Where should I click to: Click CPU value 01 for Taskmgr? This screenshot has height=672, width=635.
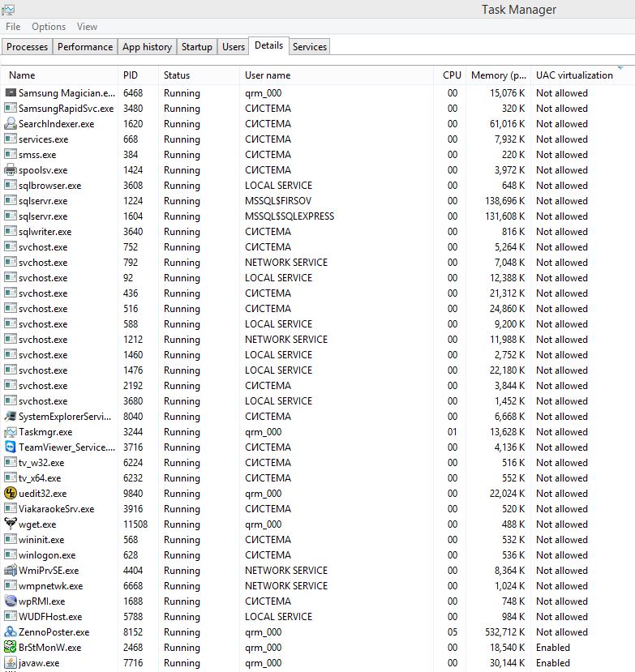[453, 431]
